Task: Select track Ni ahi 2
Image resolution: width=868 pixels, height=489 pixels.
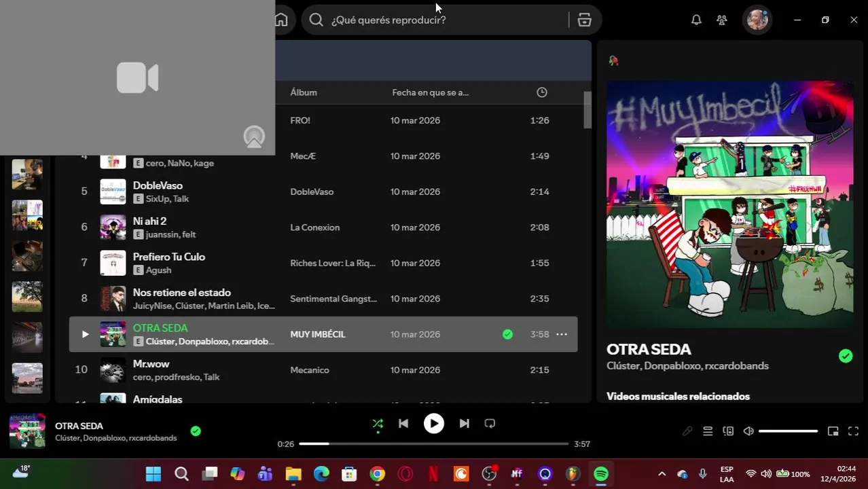Action: pyautogui.click(x=149, y=221)
